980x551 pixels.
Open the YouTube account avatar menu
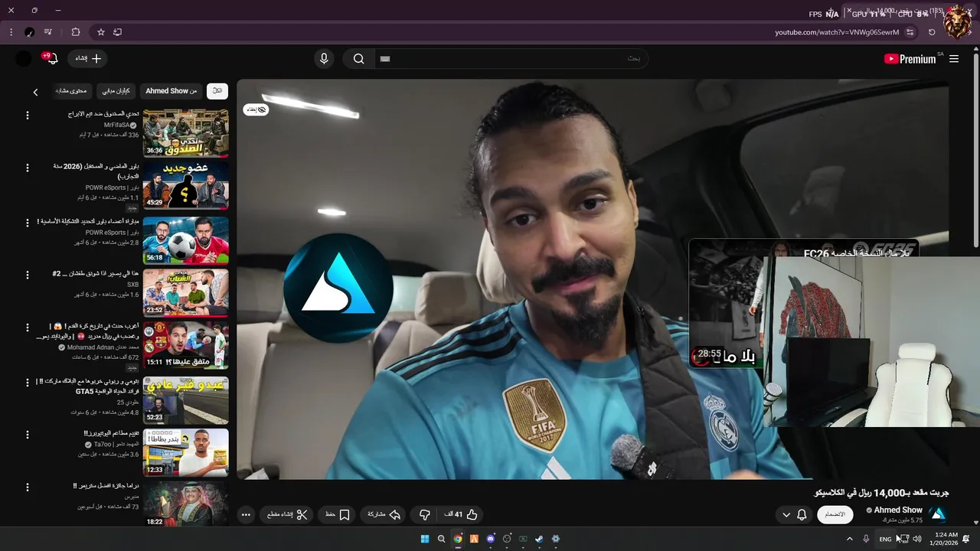24,59
